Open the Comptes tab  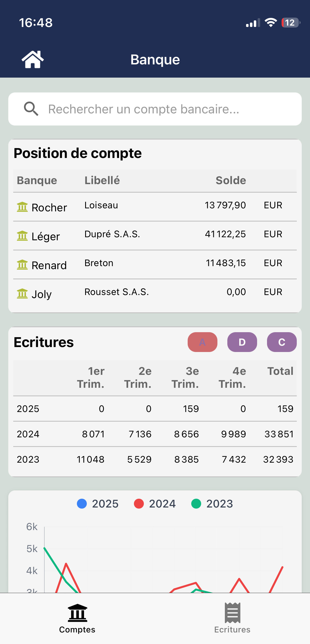77,618
